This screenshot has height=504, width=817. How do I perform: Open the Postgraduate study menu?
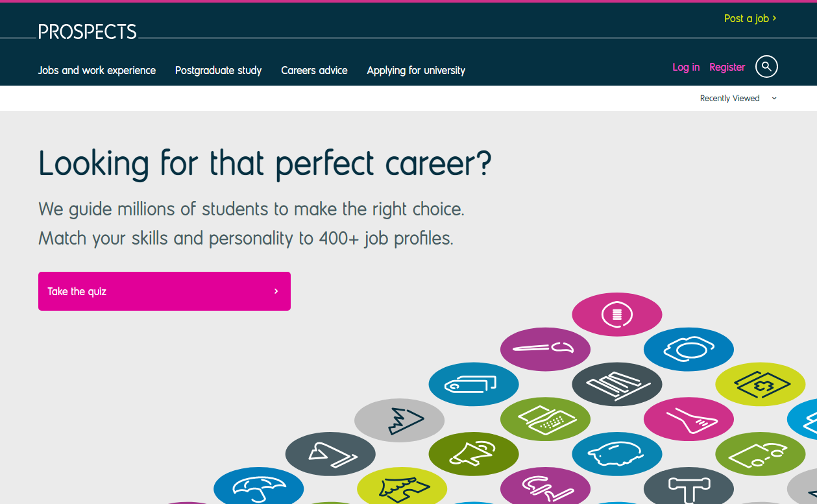click(218, 70)
